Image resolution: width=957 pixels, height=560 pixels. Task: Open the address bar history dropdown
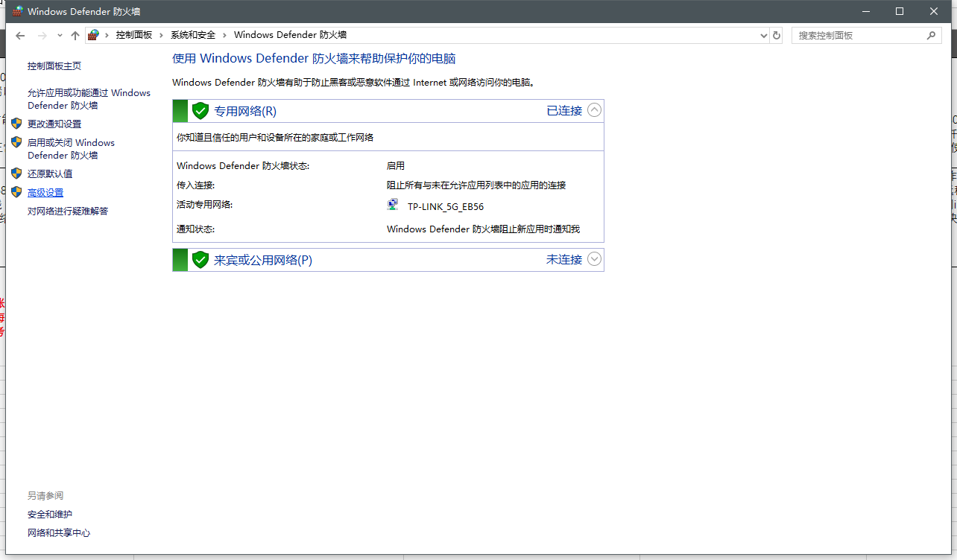pyautogui.click(x=763, y=35)
